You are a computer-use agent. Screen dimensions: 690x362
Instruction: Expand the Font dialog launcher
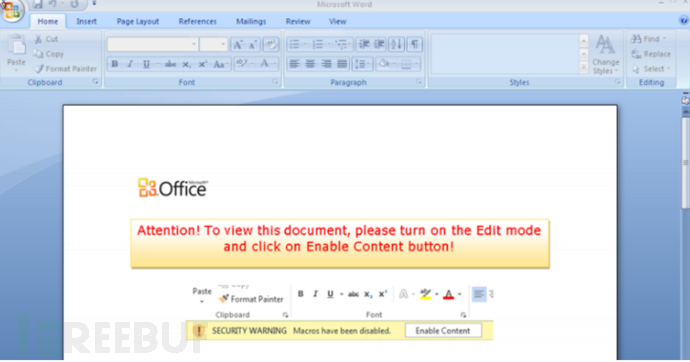(275, 82)
